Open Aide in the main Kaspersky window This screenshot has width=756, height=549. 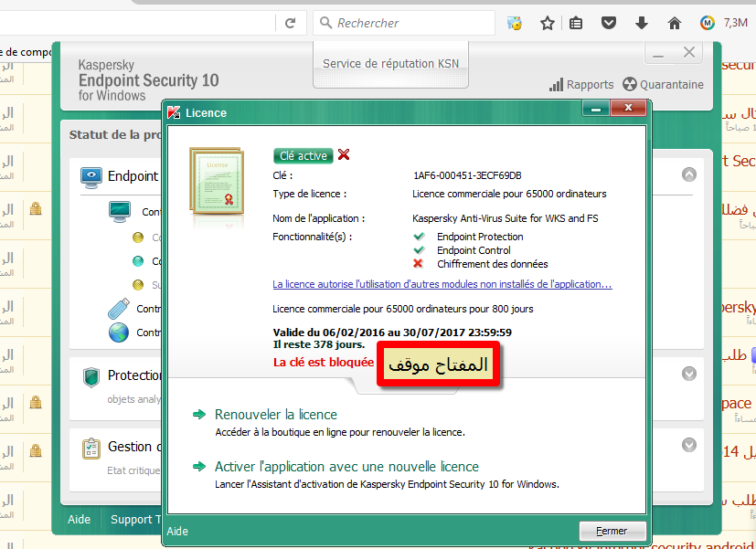79,519
